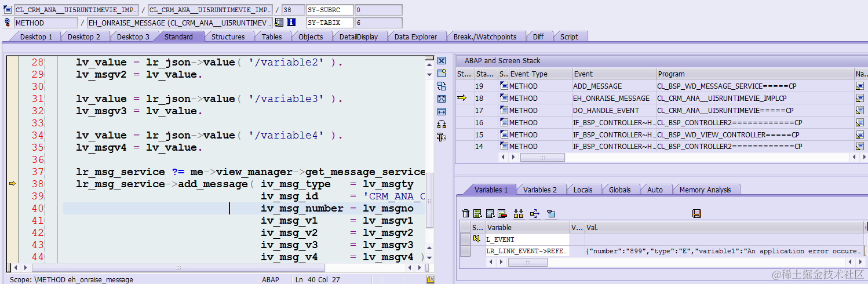Click the headset services icon beside the editor
This screenshot has width=868, height=284.
[442, 124]
